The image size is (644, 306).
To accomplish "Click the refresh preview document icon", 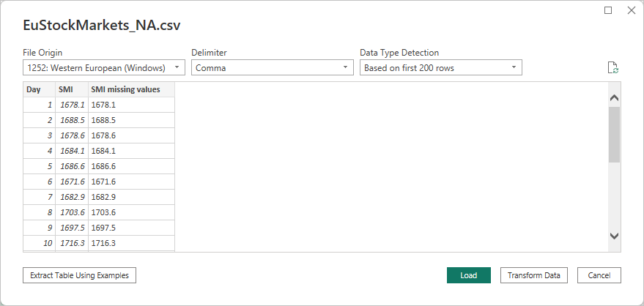I will point(613,68).
